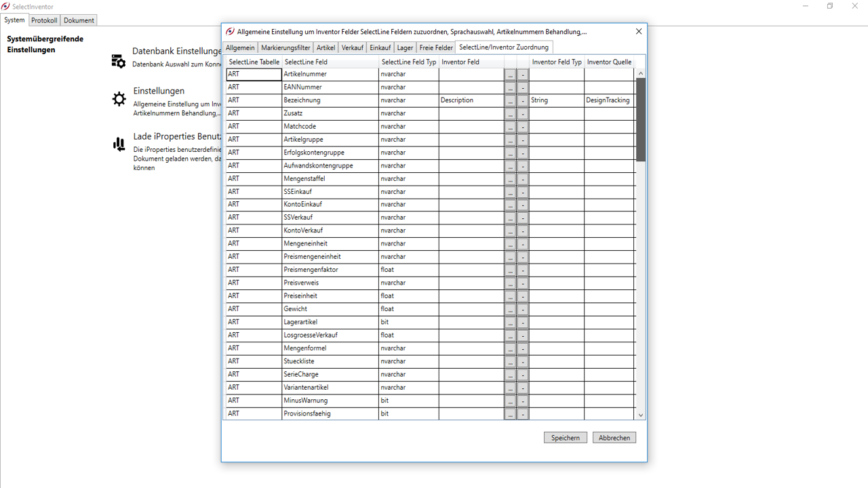Open the System main tab

(x=14, y=20)
